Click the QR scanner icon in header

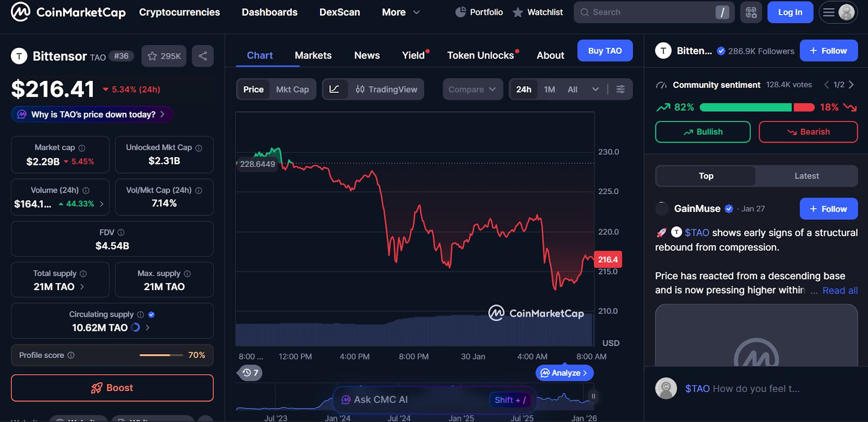point(751,12)
